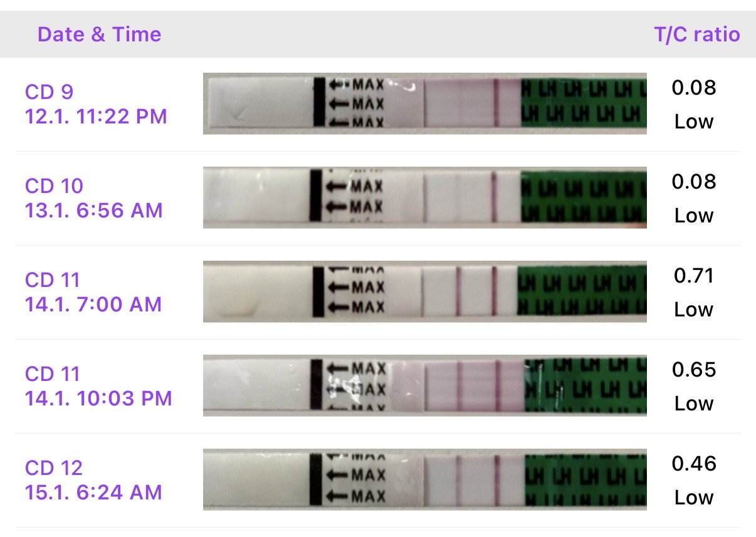This screenshot has width=756, height=537.
Task: Open the 14.1. 7:00 AM strip photo
Action: click(424, 292)
